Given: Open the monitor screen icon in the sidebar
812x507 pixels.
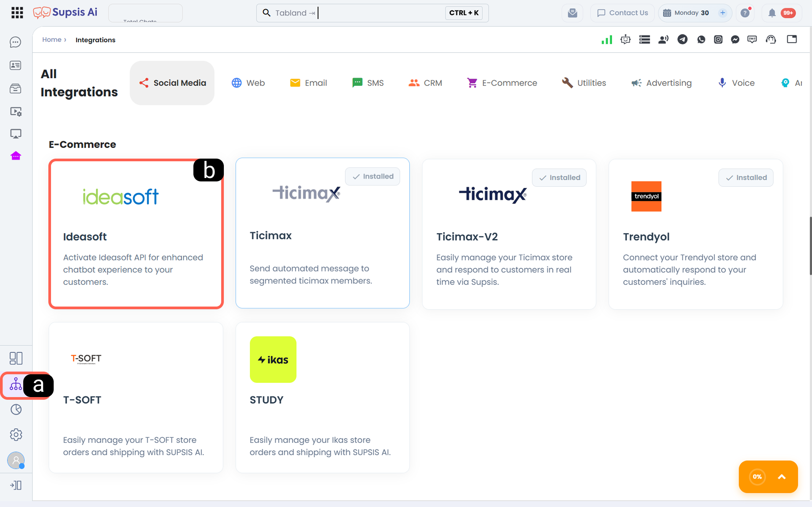Looking at the screenshot, I should [x=16, y=134].
